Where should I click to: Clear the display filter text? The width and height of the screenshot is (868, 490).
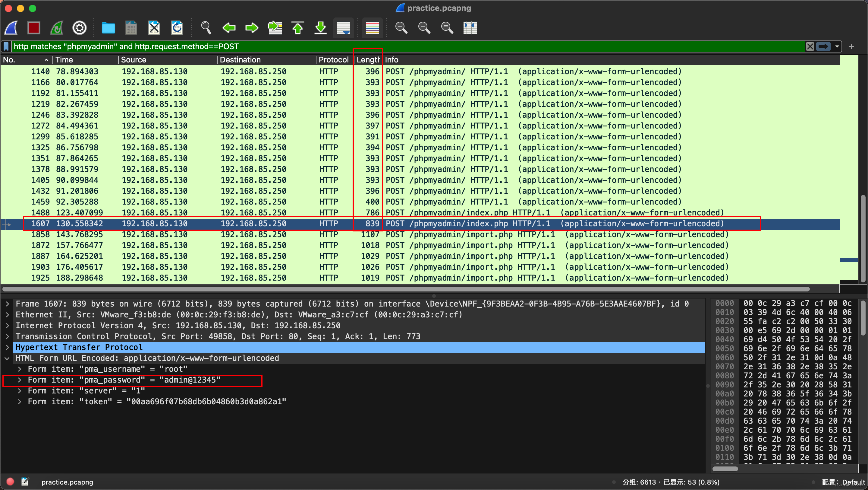coord(810,46)
